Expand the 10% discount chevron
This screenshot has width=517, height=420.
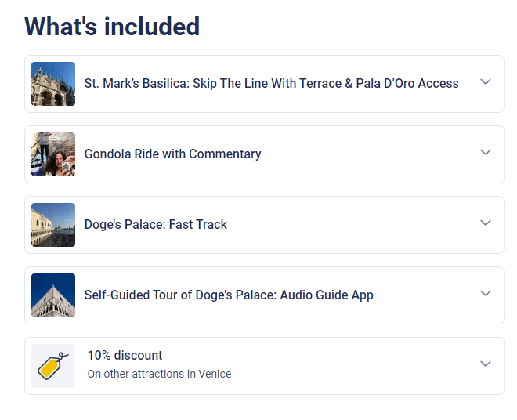[x=486, y=364]
